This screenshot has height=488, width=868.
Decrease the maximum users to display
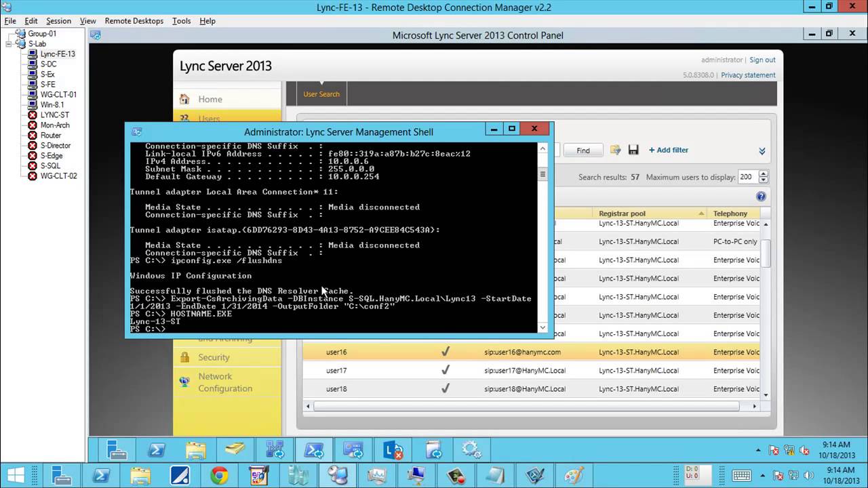point(764,180)
